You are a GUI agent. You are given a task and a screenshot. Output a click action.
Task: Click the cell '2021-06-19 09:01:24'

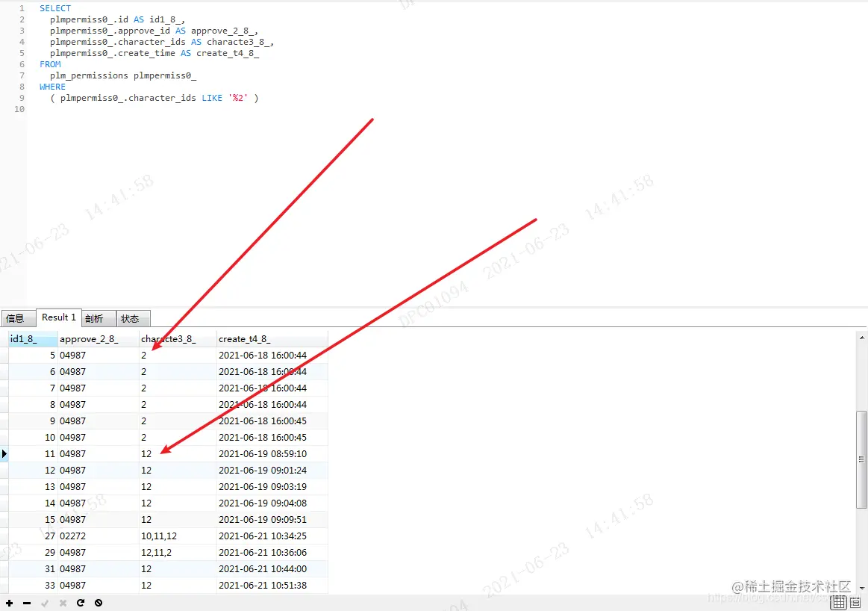click(272, 471)
